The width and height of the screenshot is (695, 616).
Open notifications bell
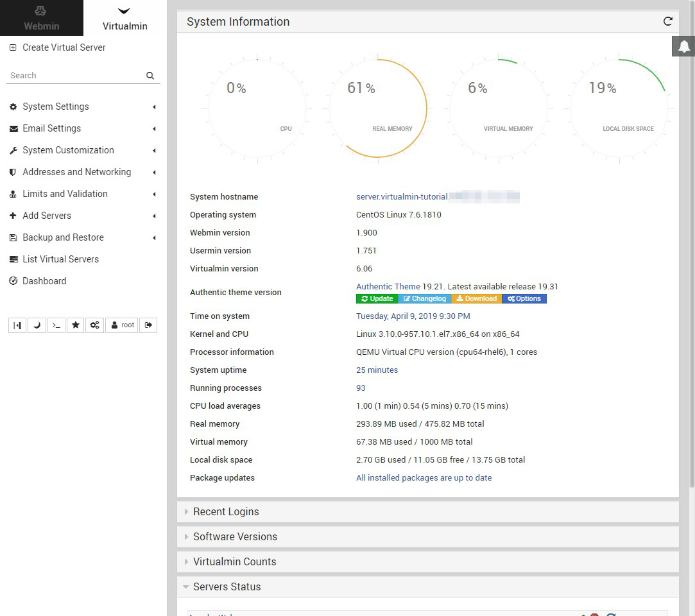683,46
